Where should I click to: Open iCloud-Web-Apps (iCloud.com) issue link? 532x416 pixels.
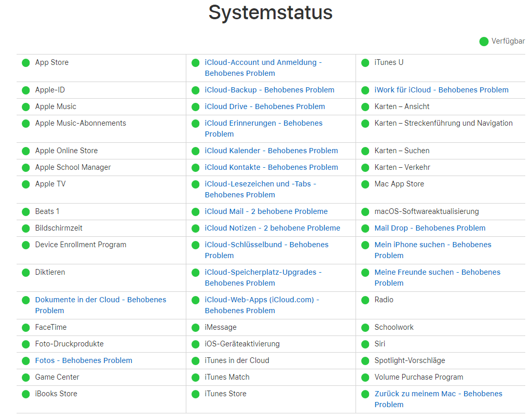(x=262, y=305)
